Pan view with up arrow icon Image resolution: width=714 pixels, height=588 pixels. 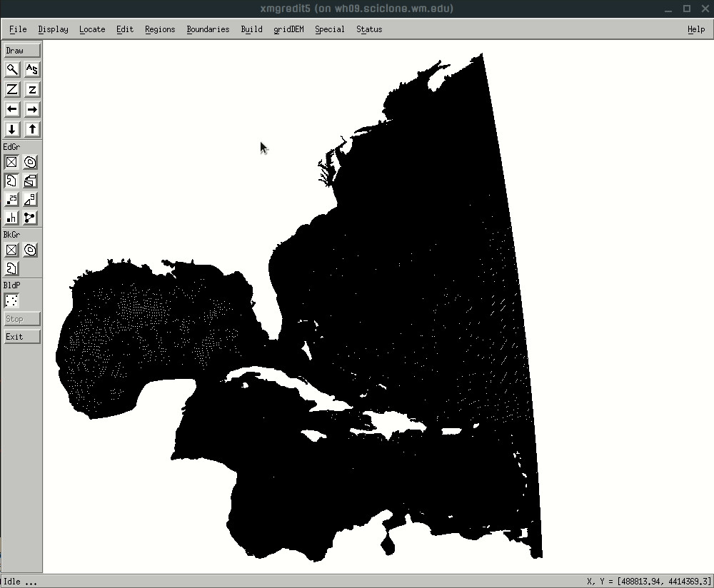click(x=32, y=129)
